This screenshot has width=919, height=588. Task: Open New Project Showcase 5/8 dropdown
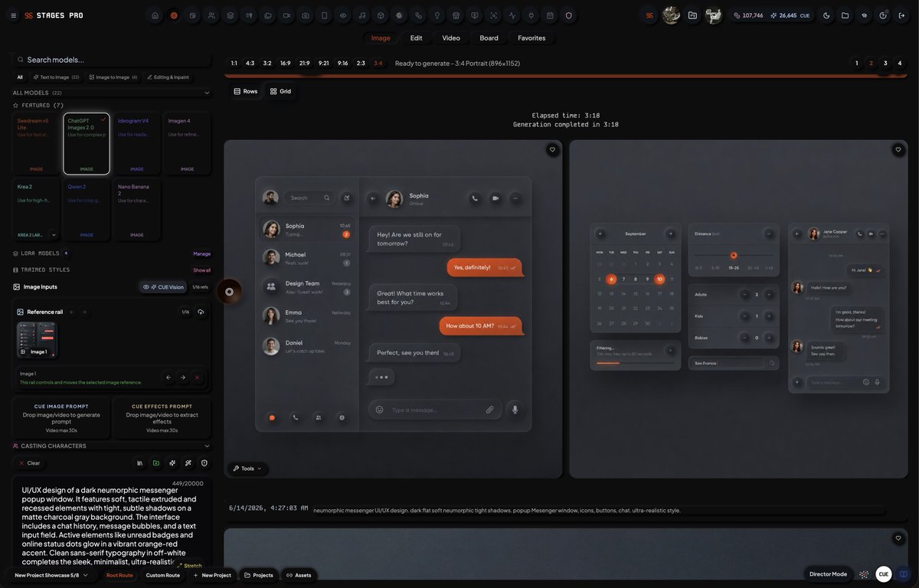point(51,575)
